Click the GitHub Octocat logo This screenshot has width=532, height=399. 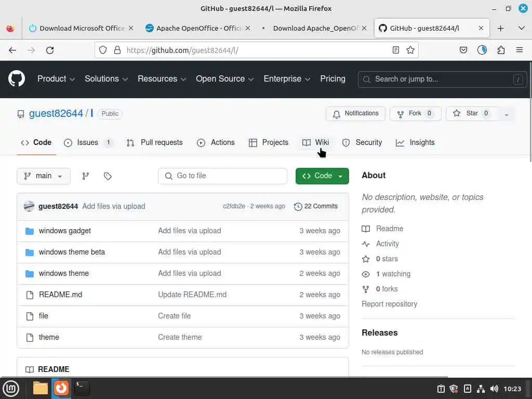[x=16, y=79]
